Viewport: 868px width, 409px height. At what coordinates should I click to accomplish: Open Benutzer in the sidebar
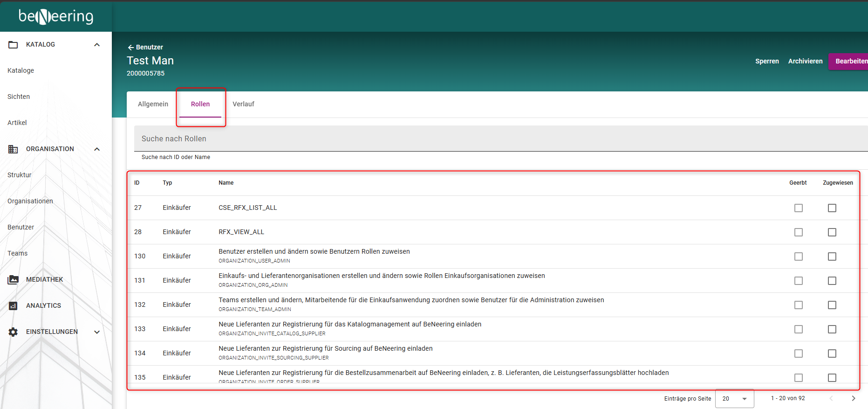[x=21, y=227]
